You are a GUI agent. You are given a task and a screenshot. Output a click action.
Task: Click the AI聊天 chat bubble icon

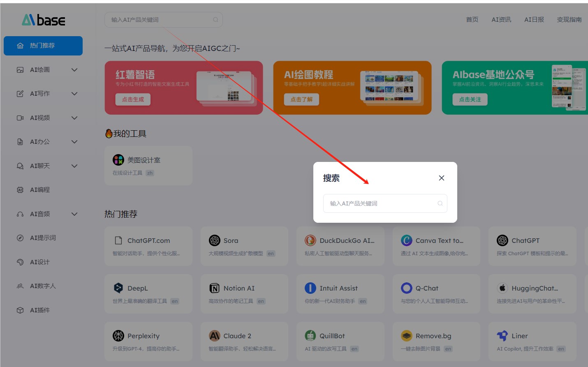point(20,166)
